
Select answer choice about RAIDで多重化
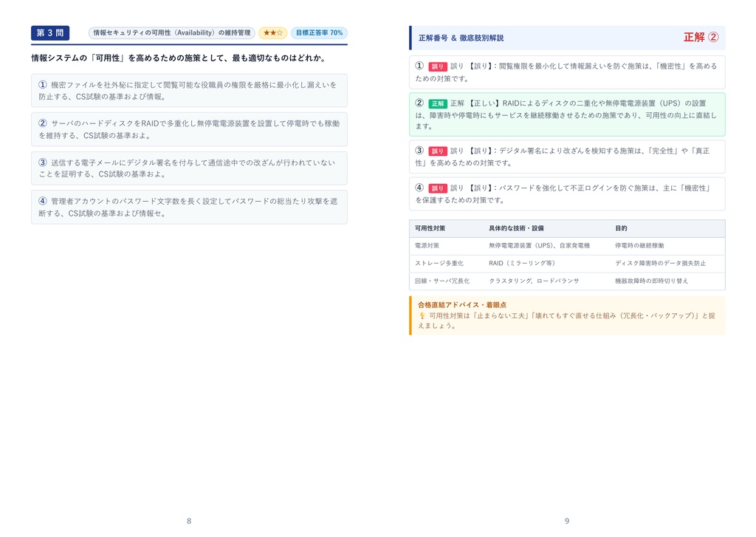click(189, 129)
